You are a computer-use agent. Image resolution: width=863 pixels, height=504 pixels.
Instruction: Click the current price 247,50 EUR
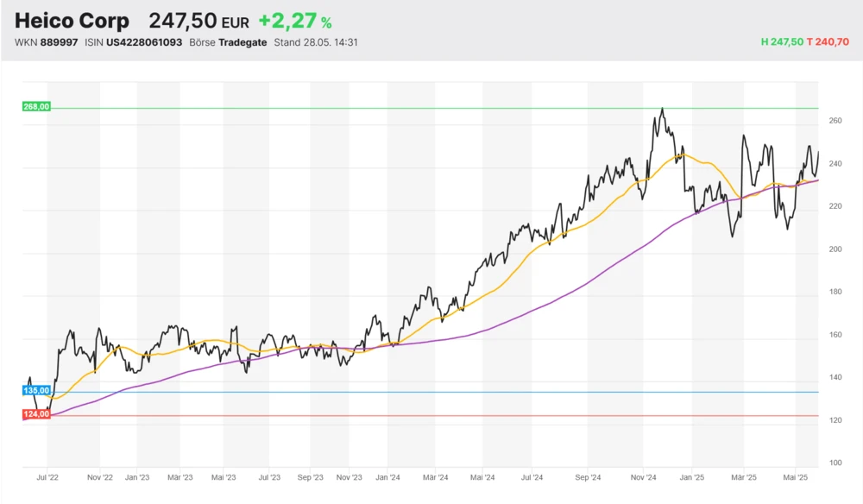click(x=198, y=22)
